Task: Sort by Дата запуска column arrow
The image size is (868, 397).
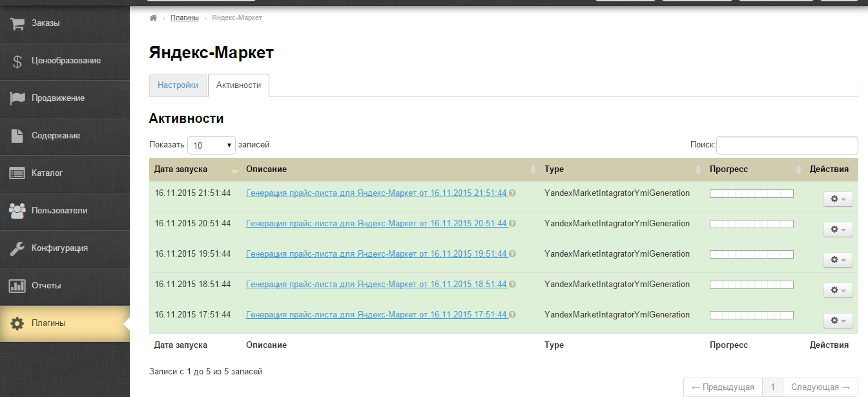Action: (x=234, y=170)
